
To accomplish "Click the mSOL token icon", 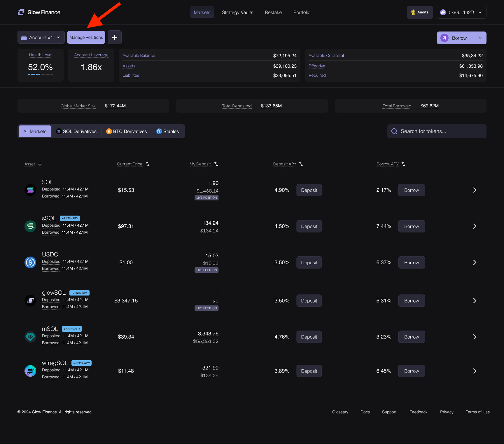I will click(x=30, y=337).
